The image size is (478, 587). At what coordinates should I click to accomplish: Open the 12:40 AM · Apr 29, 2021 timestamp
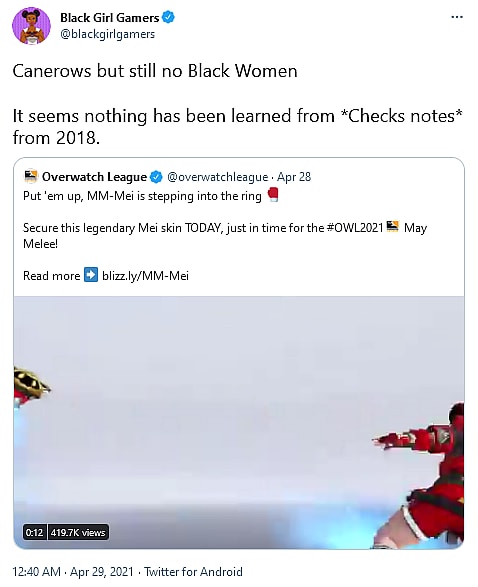click(x=73, y=572)
